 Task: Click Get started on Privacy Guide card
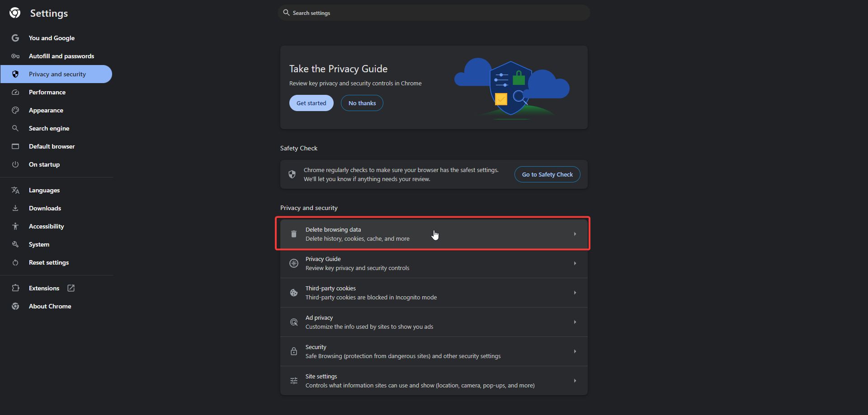[311, 103]
